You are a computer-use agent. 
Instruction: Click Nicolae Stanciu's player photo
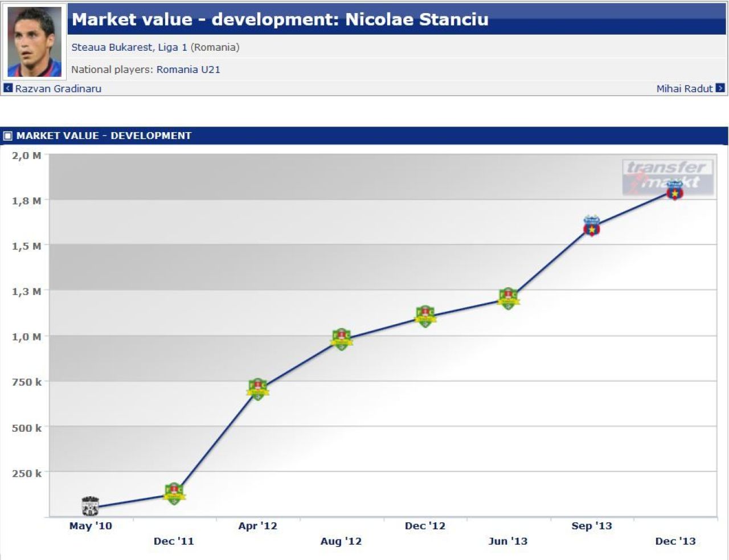pyautogui.click(x=34, y=42)
